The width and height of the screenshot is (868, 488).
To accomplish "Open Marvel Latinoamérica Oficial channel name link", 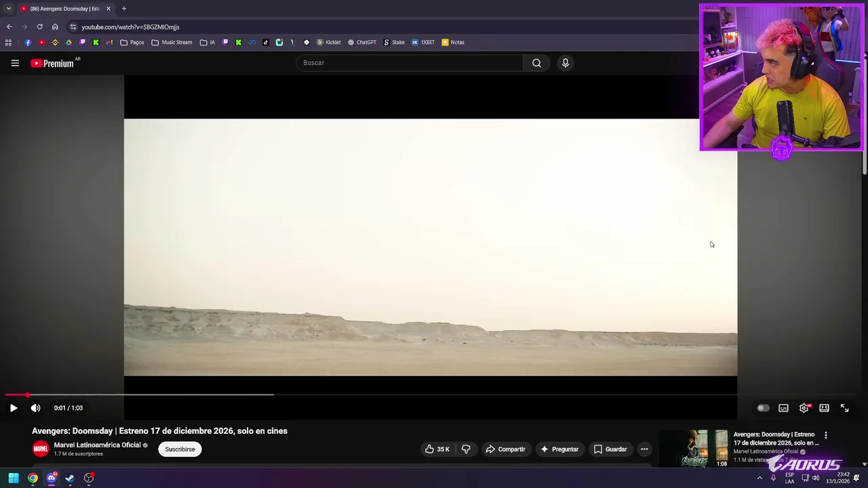I will click(x=97, y=445).
